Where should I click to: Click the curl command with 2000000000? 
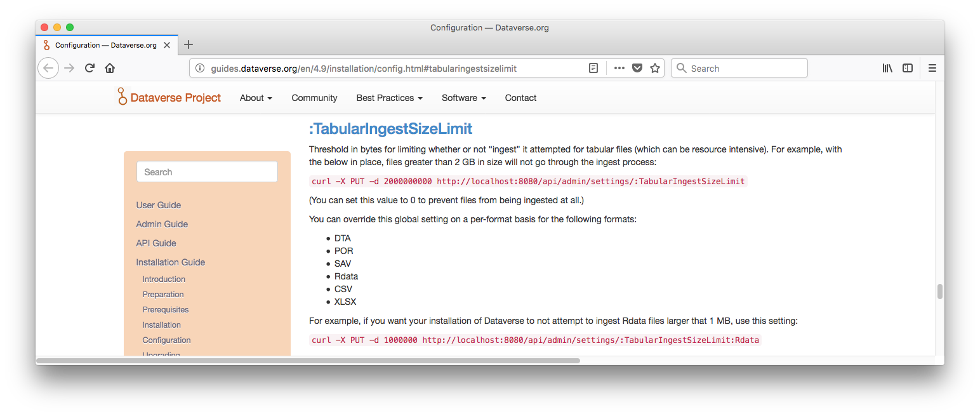pos(528,181)
